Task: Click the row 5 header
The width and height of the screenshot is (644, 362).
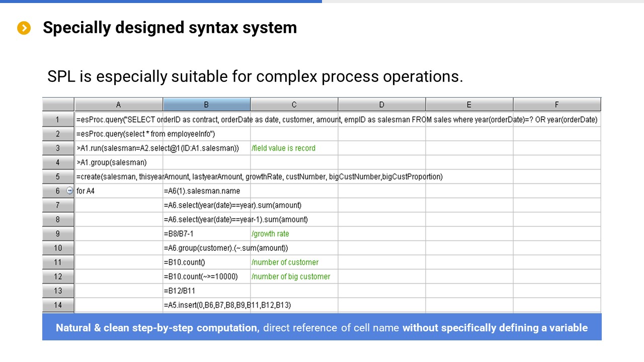Action: 58,176
